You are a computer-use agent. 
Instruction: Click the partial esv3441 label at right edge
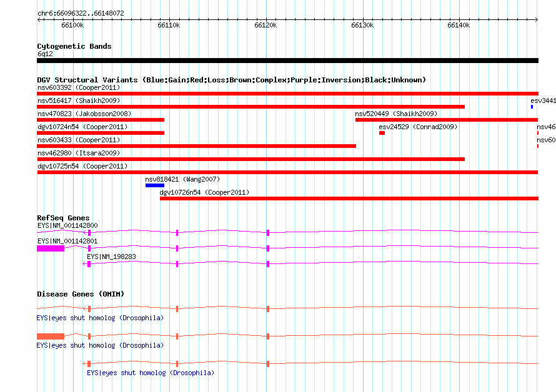coord(544,100)
